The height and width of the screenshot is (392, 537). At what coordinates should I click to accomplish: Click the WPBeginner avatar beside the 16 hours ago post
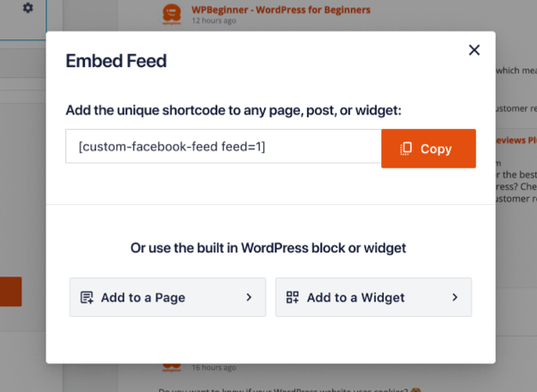coord(170,367)
